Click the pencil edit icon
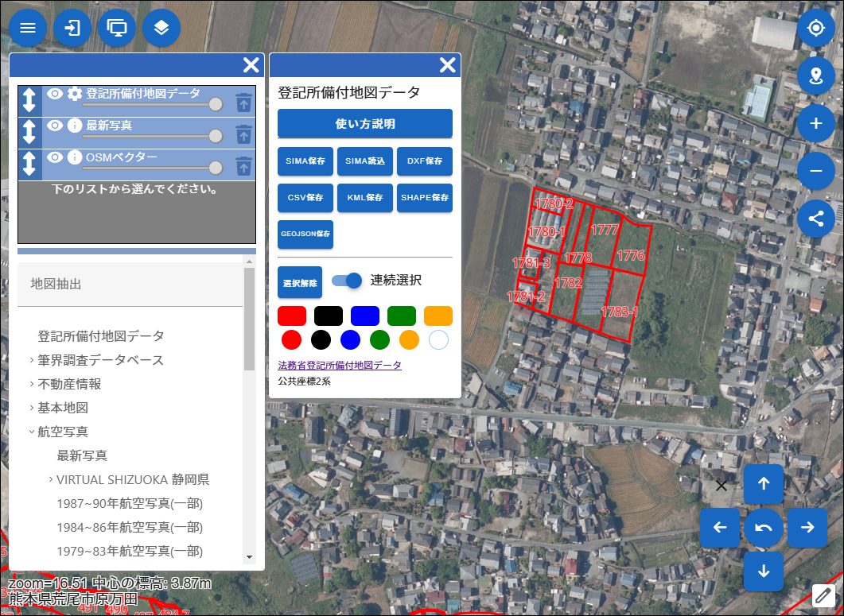Viewport: 844px width, 616px height. (823, 595)
